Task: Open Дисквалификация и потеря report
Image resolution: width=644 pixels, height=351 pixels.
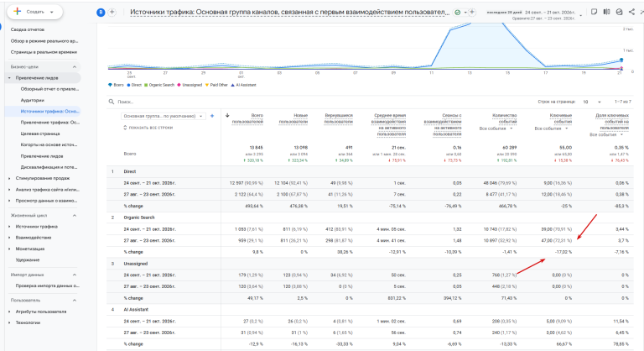Action: tap(49, 167)
